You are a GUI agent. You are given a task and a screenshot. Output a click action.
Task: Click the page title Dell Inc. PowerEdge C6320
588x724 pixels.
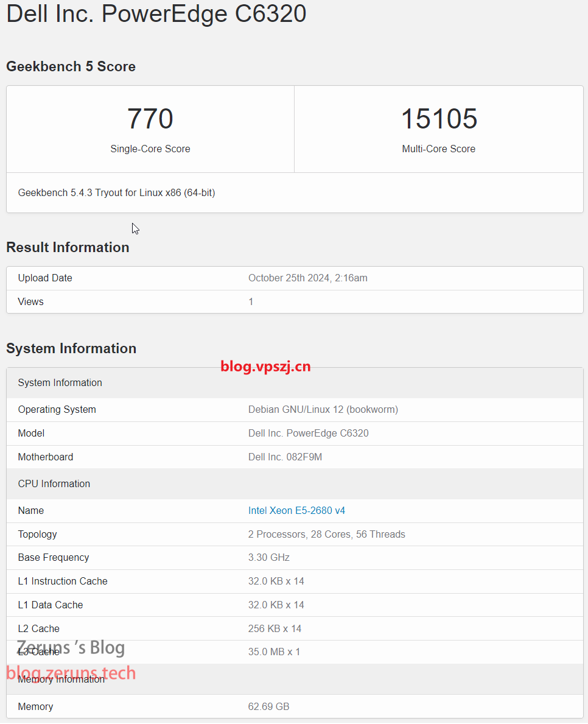click(156, 13)
